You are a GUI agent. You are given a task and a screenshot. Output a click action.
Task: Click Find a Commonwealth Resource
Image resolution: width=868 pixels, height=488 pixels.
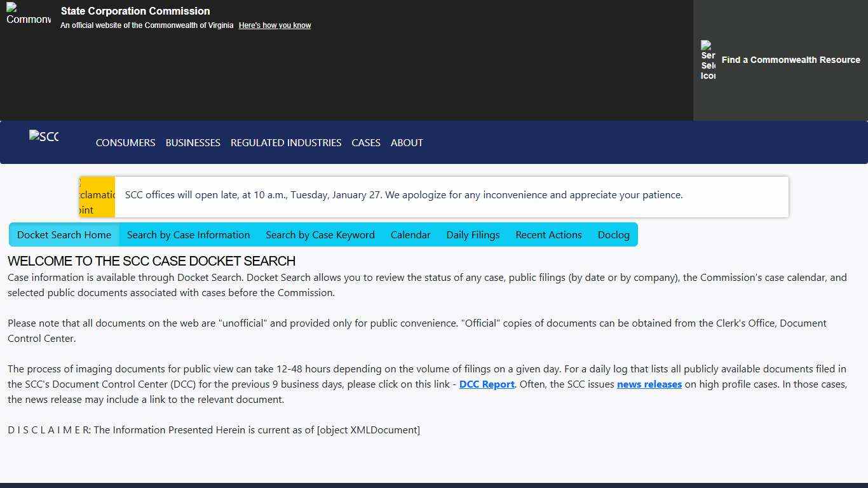pos(790,60)
